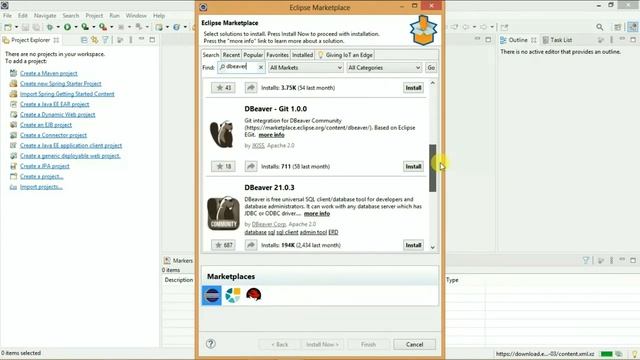Click the Collapse All icon in Project Explorer
640x360 pixels.
(x=84, y=40)
